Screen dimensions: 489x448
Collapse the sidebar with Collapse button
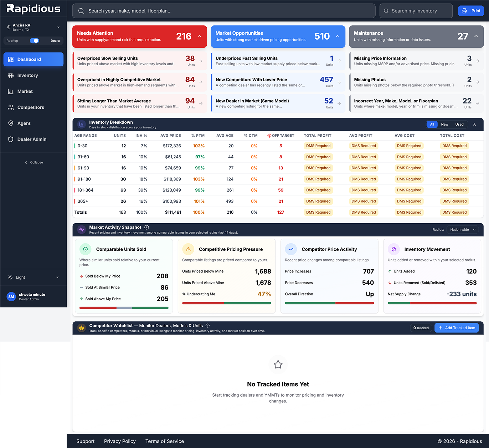point(34,162)
